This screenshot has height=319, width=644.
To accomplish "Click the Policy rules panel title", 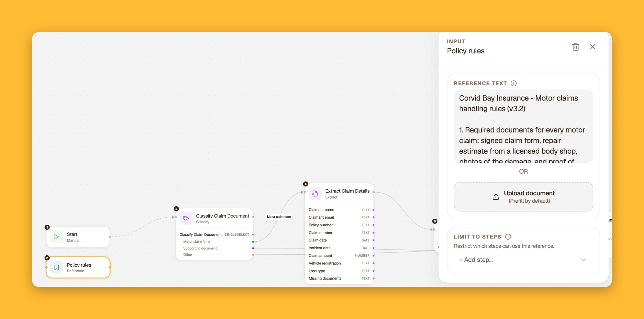I will pos(466,51).
